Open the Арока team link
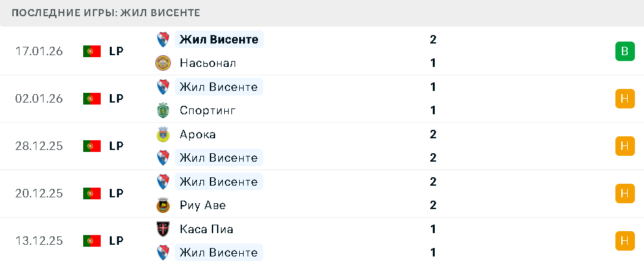This screenshot has width=644, height=261. tap(198, 134)
